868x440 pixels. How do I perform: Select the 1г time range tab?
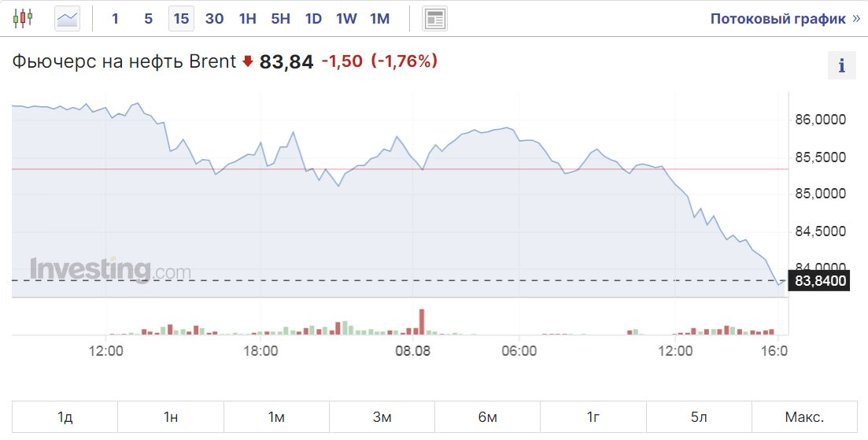[x=593, y=416]
